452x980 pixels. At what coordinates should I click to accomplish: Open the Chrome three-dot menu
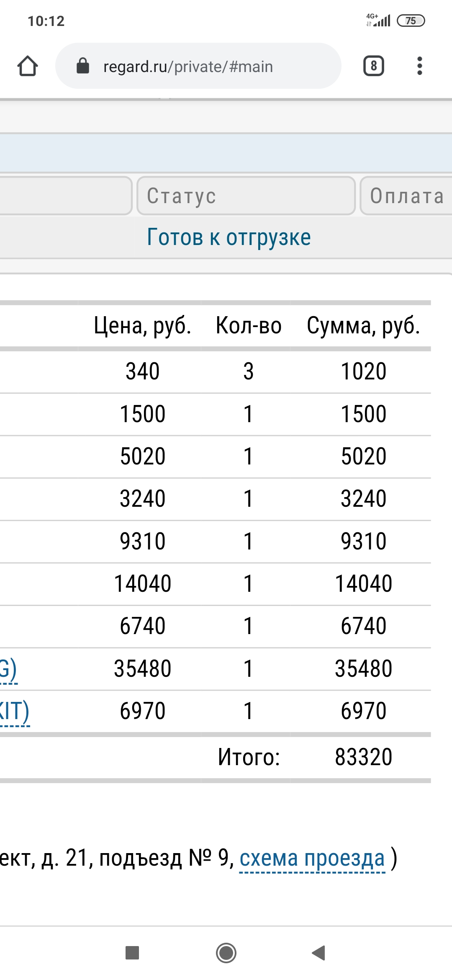(420, 65)
